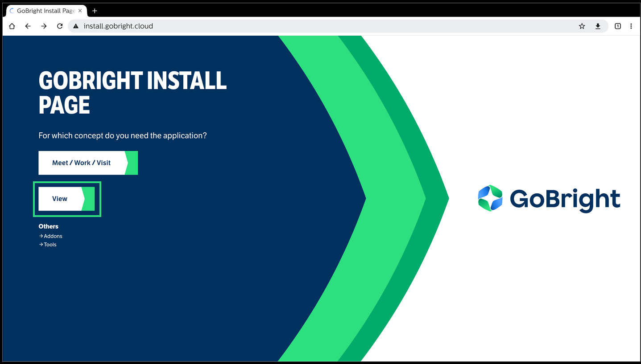Open the three-dot browser menu
Image resolution: width=641 pixels, height=364 pixels.
click(631, 26)
